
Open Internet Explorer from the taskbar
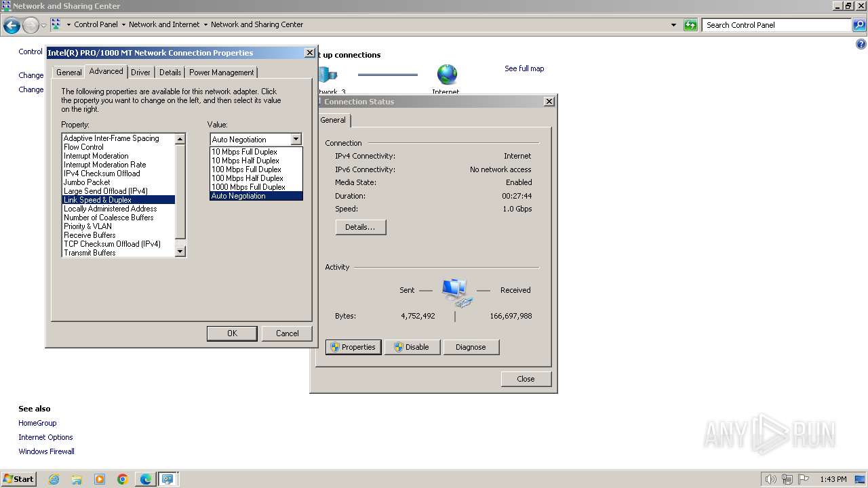(54, 479)
